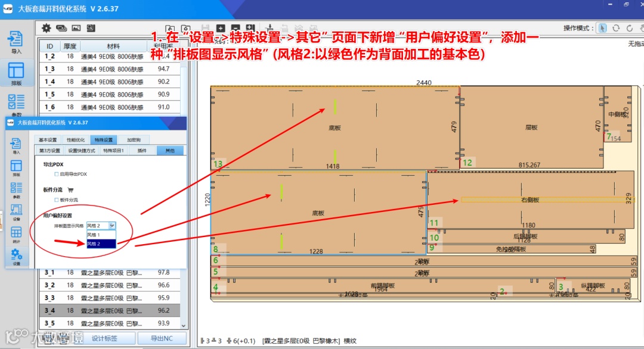This screenshot has width=644, height=349.
Task: Sort by the ID column header
Action: click(x=49, y=46)
